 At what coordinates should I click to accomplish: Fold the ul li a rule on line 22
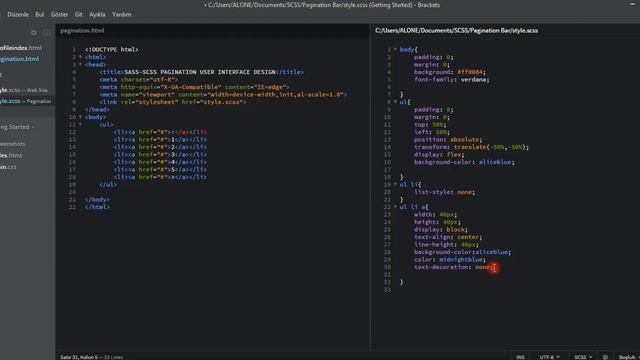pos(395,207)
